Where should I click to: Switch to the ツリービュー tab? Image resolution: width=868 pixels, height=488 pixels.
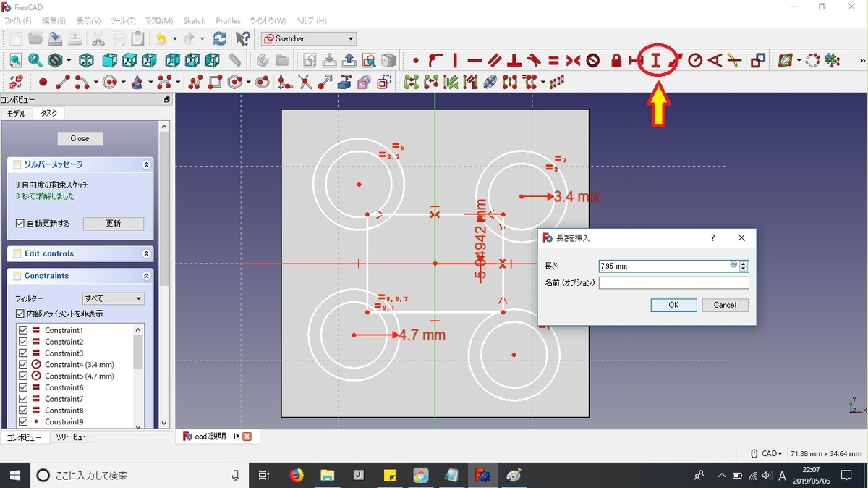pyautogui.click(x=72, y=437)
